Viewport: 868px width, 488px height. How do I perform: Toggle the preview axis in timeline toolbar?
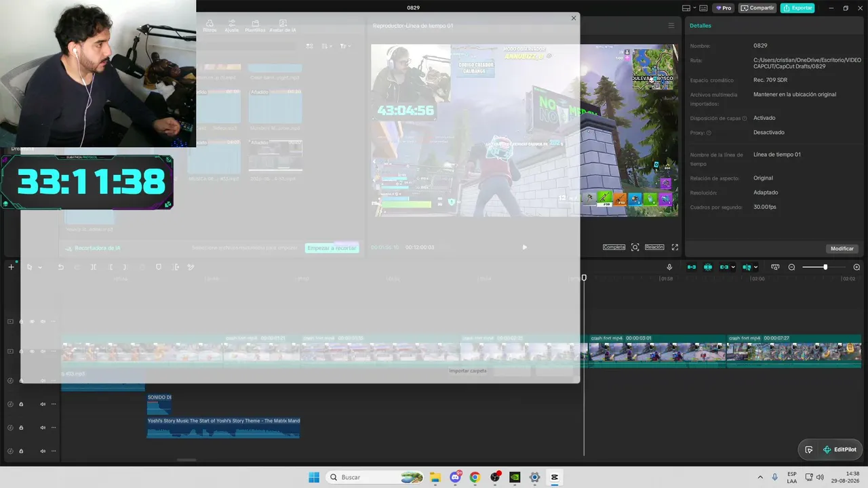(747, 267)
